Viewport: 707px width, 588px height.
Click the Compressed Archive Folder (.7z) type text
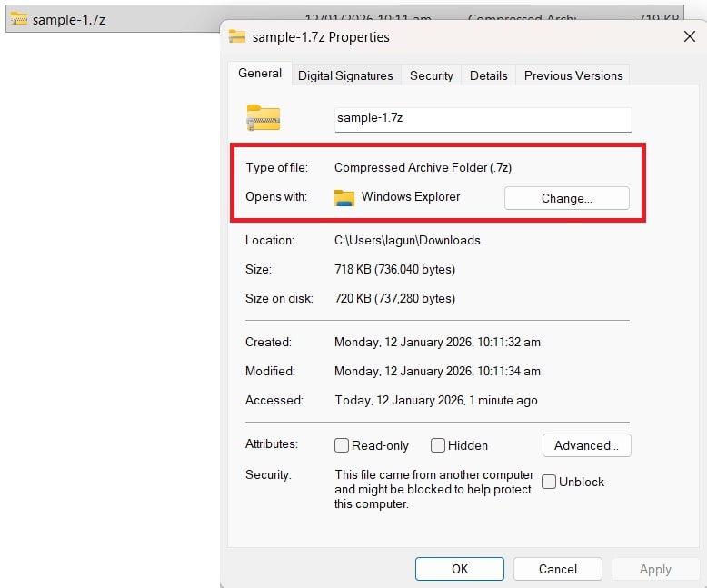[x=423, y=168]
